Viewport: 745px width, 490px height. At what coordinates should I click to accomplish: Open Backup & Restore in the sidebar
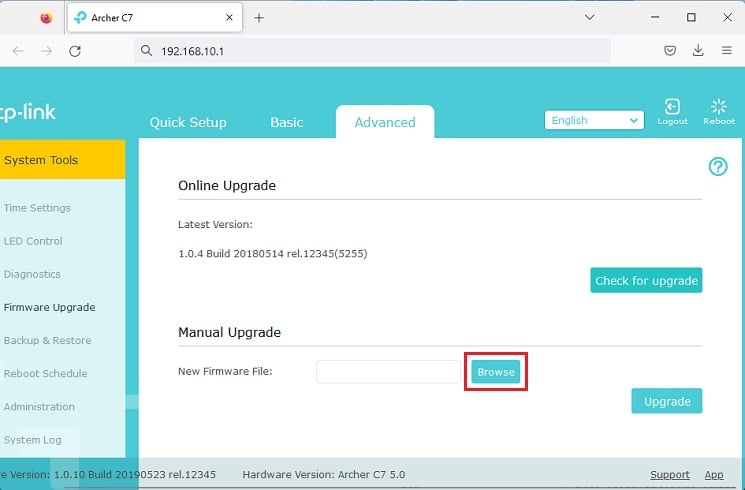pos(48,340)
